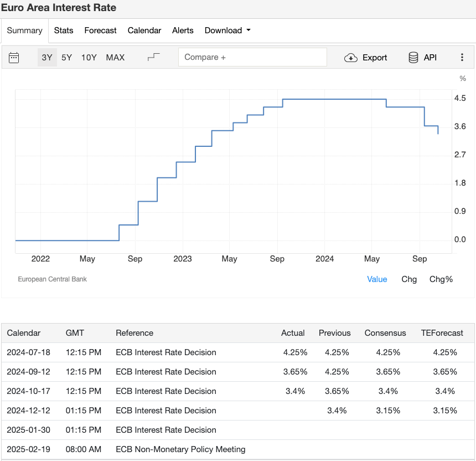Switch chart to 5Y range
The width and height of the screenshot is (476, 461).
pos(66,58)
